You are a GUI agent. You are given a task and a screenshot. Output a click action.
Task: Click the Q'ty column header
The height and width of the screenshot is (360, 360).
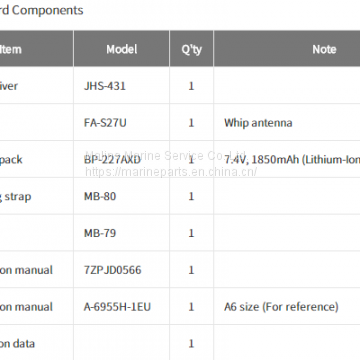191,49
